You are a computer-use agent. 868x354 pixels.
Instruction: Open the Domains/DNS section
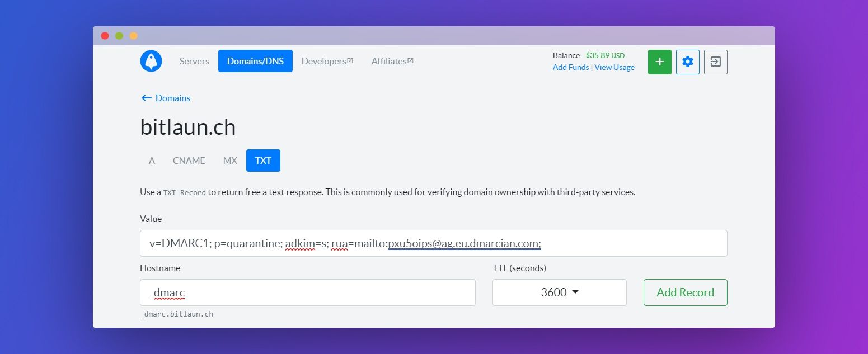(255, 61)
